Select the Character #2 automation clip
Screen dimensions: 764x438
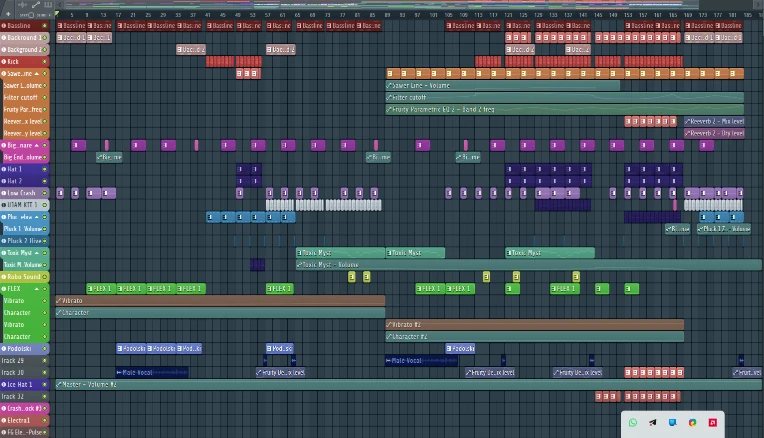pos(535,337)
